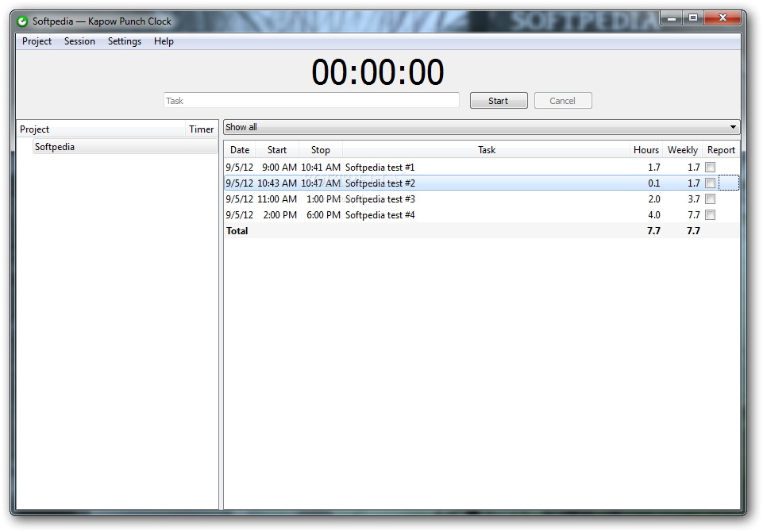Maximize the Kapow Punch Clock window
Image resolution: width=763 pixels, height=532 pixels.
693,18
